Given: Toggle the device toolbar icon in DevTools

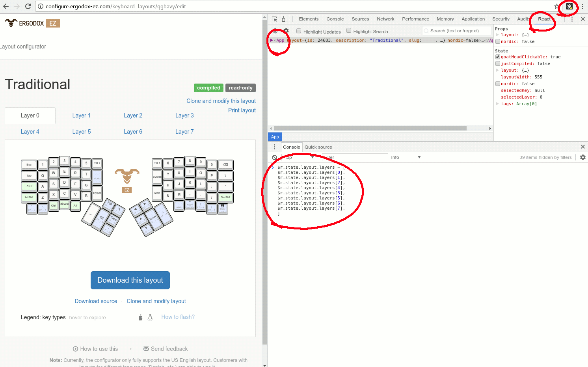Looking at the screenshot, I should point(285,19).
